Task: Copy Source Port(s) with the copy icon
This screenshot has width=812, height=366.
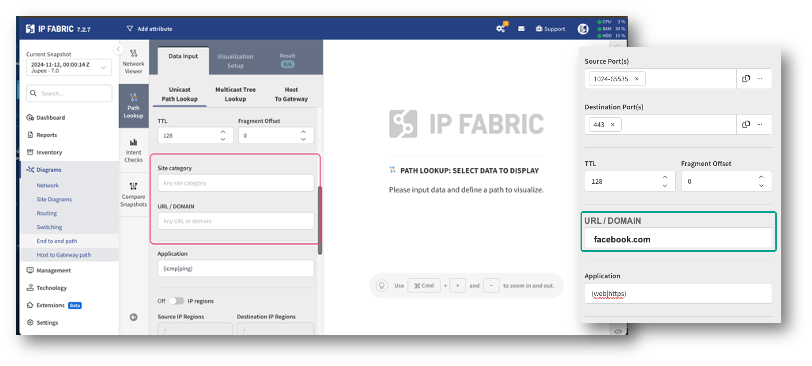Action: [746, 79]
